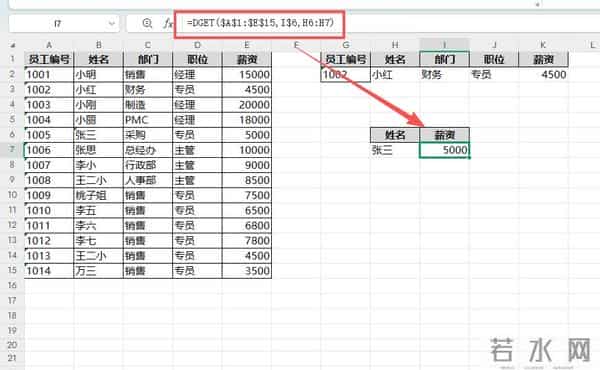Click salary cell 10000
The image size is (600, 370).
(247, 150)
